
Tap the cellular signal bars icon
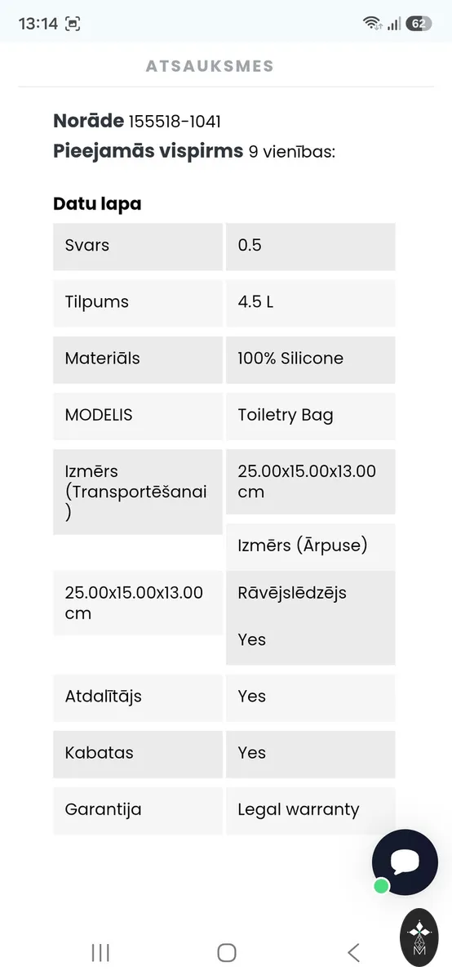tap(394, 24)
